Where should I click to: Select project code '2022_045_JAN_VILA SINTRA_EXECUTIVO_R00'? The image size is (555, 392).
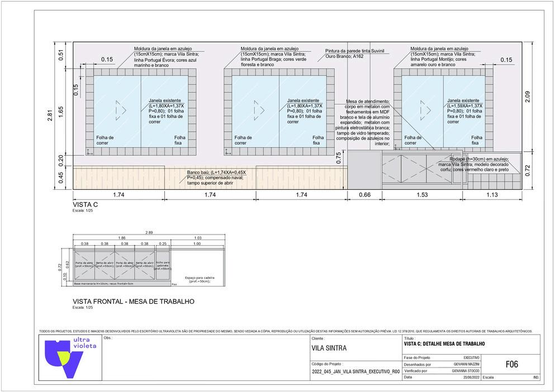355,372
